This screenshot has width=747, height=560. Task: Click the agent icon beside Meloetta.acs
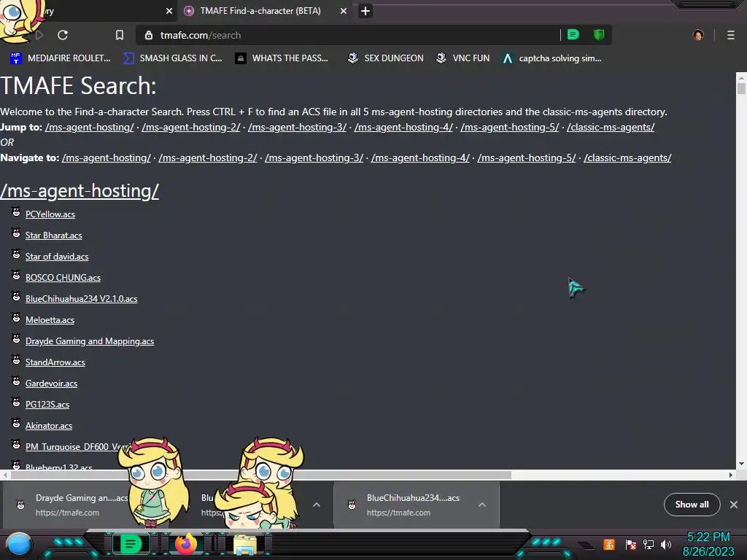click(16, 318)
